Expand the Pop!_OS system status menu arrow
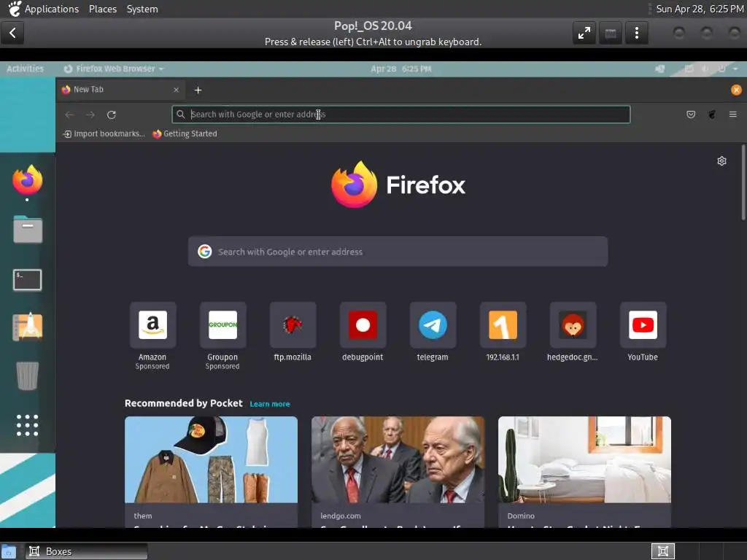 [735, 69]
